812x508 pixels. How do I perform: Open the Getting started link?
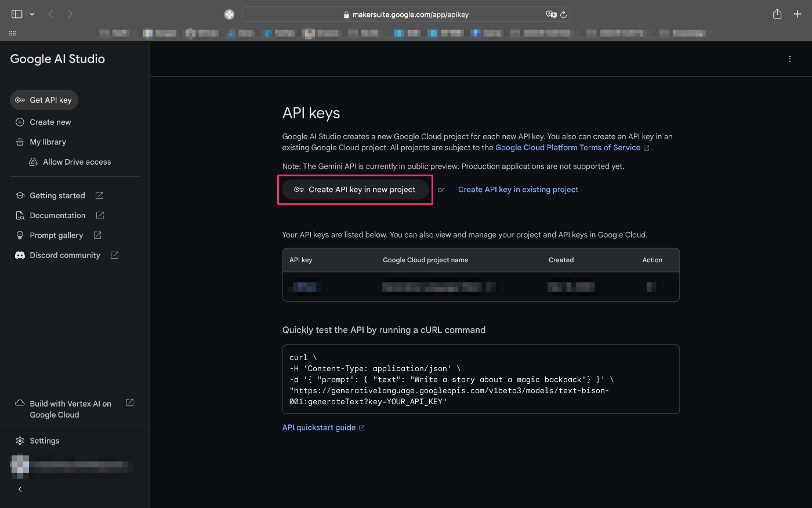[x=57, y=195]
